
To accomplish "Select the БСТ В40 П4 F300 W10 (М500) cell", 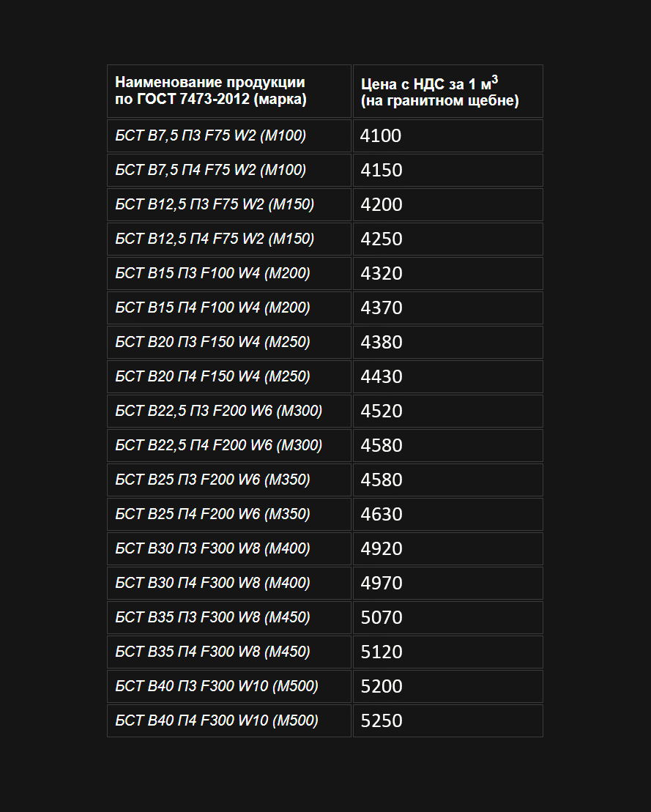I will pos(229,721).
